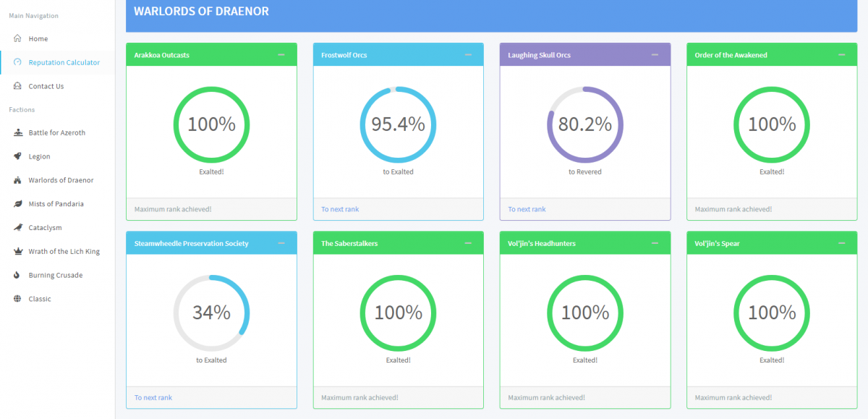Go to Cataclysm factions page
868x419 pixels.
pyautogui.click(x=45, y=227)
